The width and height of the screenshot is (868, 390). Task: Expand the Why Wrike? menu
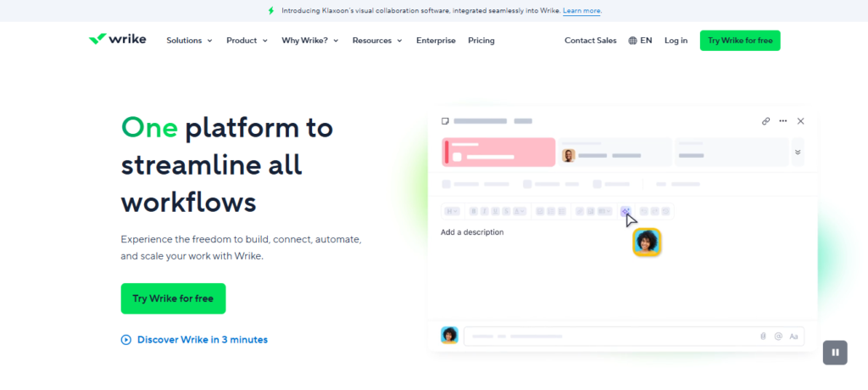[310, 41]
